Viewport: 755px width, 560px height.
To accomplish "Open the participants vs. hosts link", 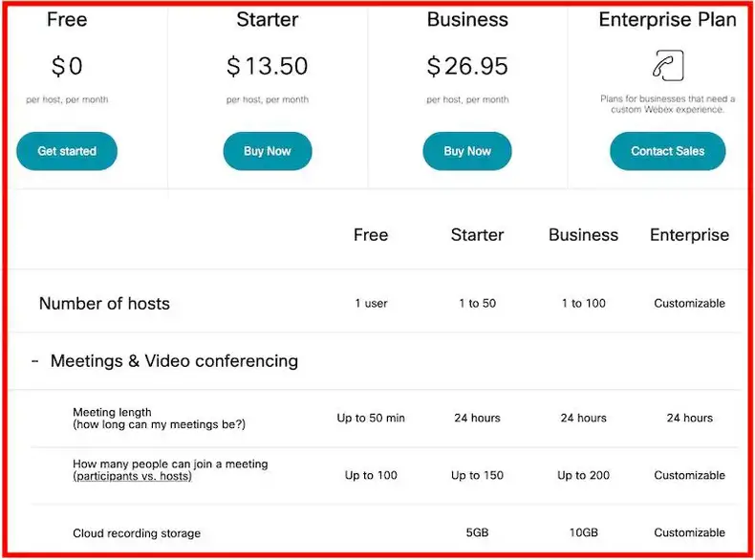I will [x=133, y=476].
